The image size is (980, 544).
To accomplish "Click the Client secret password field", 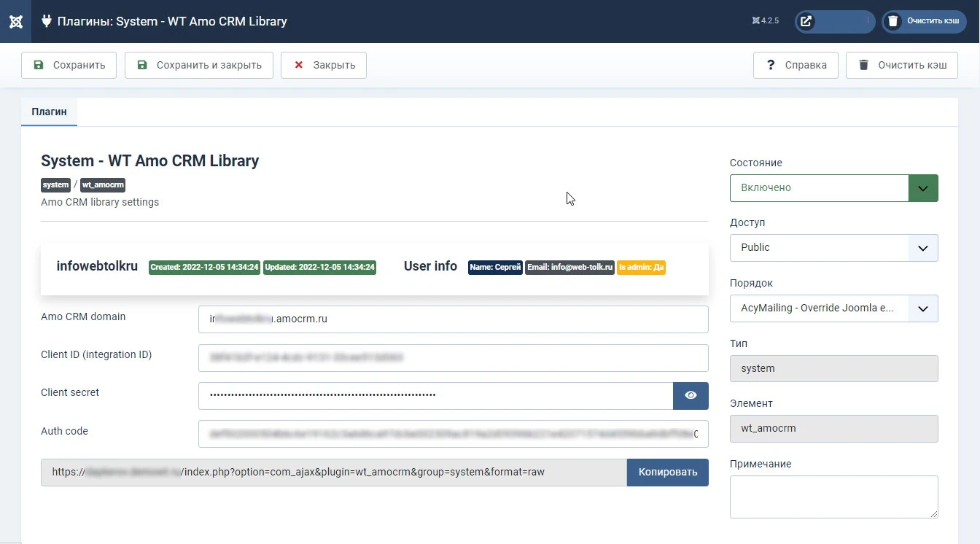I will click(435, 395).
